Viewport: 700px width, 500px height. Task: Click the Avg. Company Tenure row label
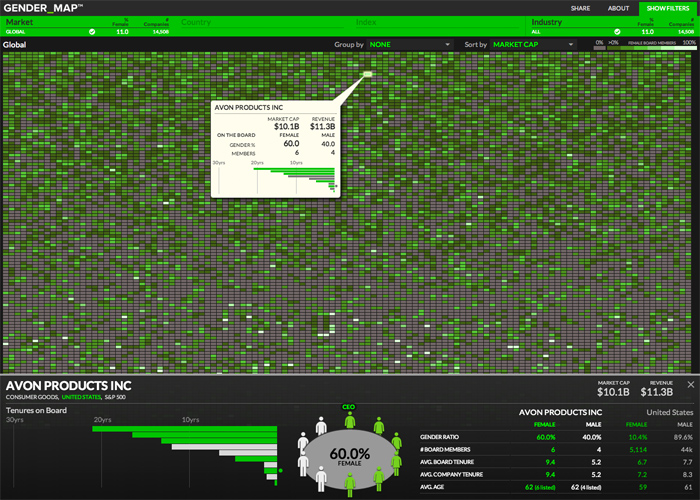coord(451,475)
